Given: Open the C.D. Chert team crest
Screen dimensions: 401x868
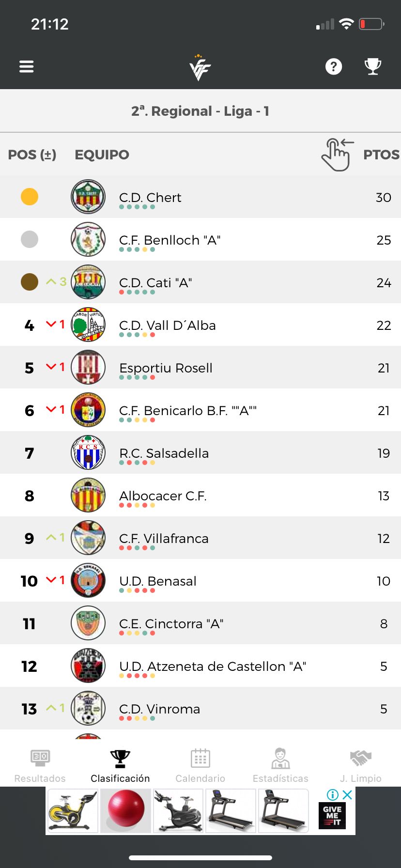Looking at the screenshot, I should tap(88, 197).
